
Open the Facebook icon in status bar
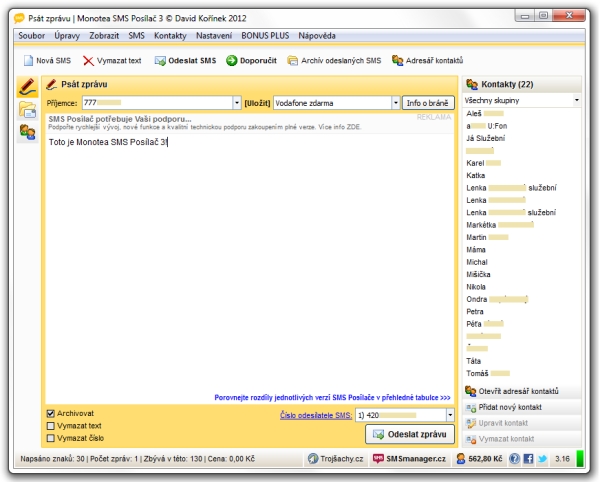click(x=528, y=458)
